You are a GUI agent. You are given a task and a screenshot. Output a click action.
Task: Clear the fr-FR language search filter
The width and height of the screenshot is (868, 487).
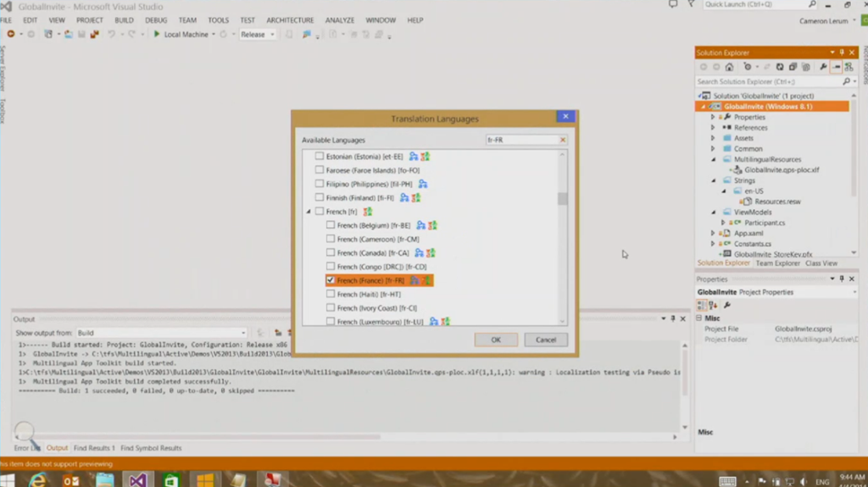point(563,140)
